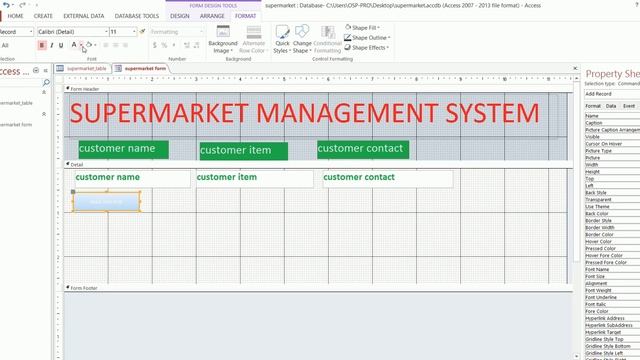640x360 pixels.
Task: Click the Format Painter brush icon
Action: pos(142,31)
